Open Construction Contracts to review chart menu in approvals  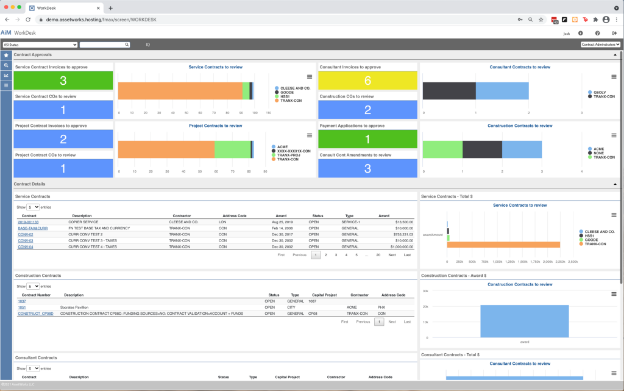(x=614, y=135)
